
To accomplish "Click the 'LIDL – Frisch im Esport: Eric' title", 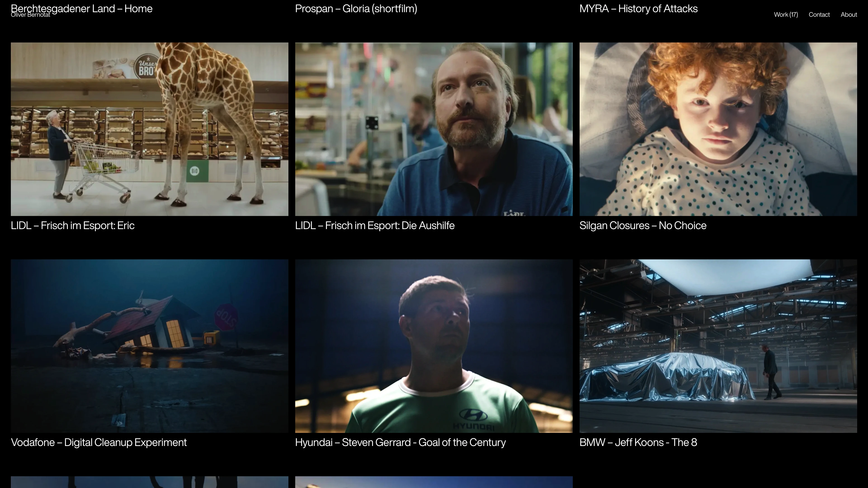I will coord(72,225).
